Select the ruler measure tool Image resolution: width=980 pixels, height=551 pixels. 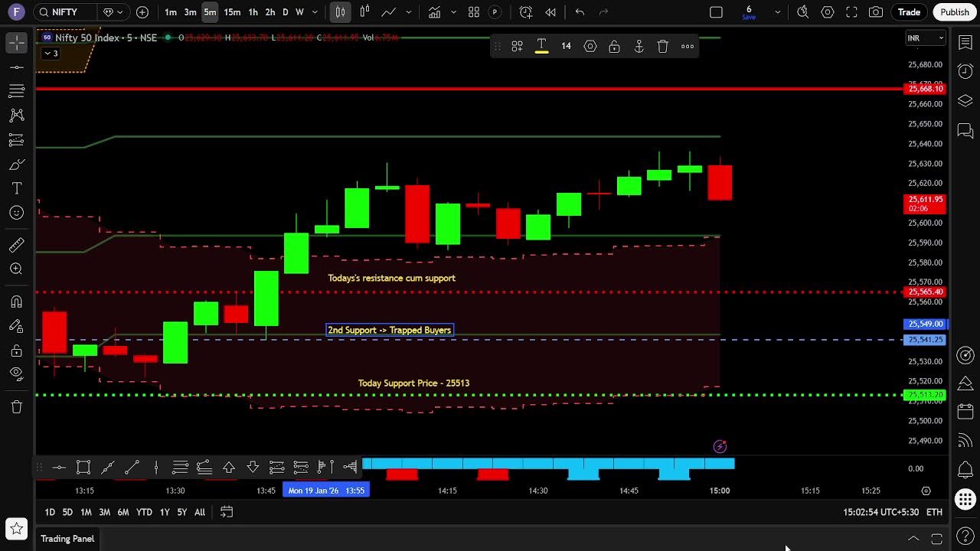[x=16, y=245]
